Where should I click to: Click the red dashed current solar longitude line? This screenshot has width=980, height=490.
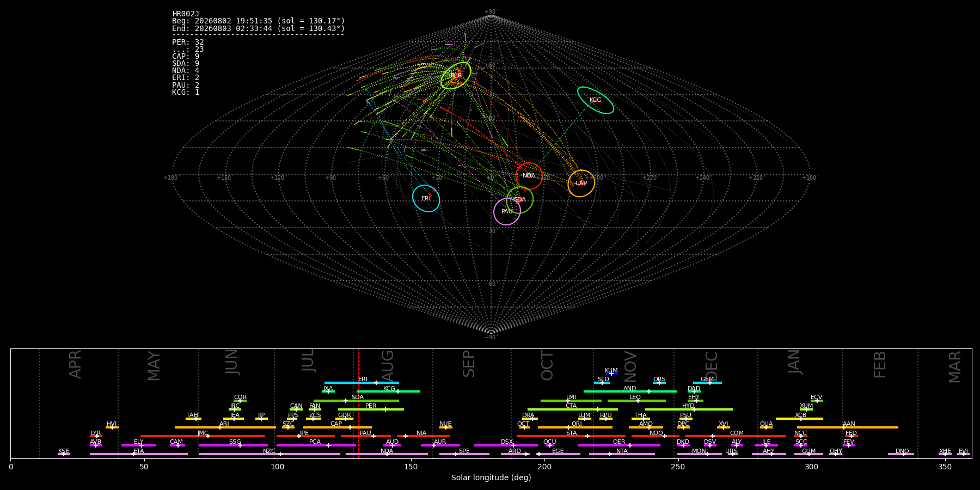(358, 403)
